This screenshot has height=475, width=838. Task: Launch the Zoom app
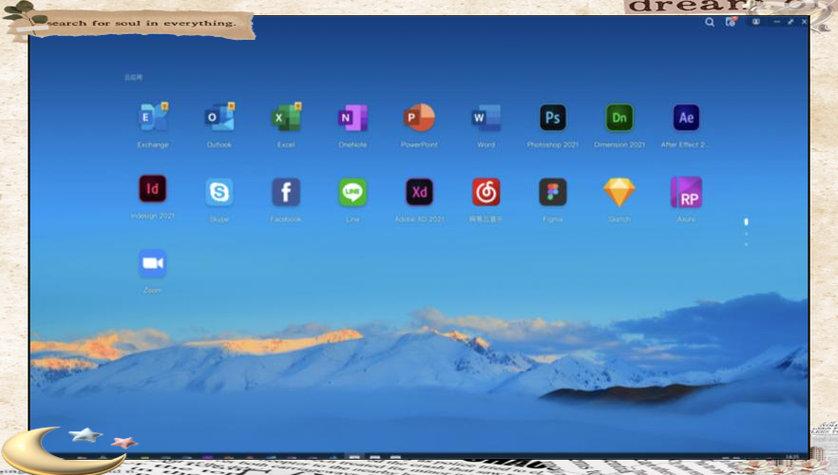click(x=152, y=263)
